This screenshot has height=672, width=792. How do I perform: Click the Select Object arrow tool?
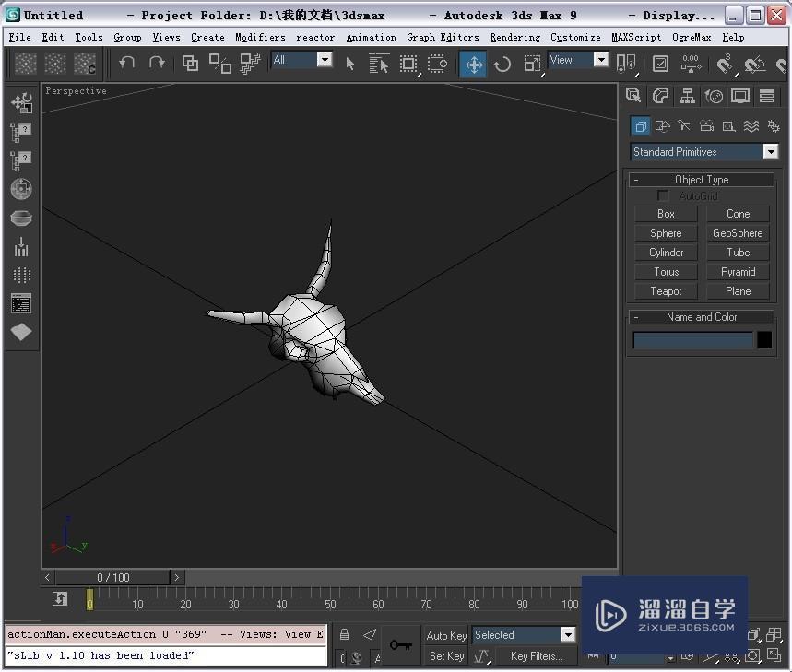(349, 64)
